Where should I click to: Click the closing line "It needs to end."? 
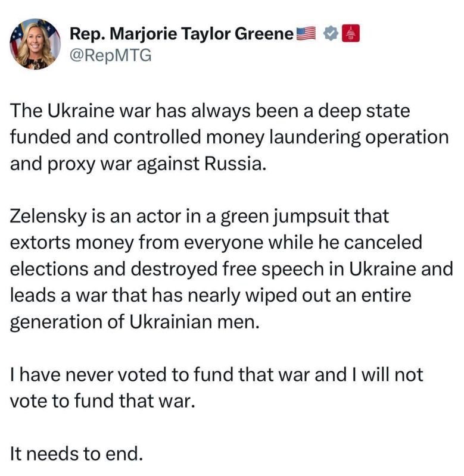tap(76, 454)
